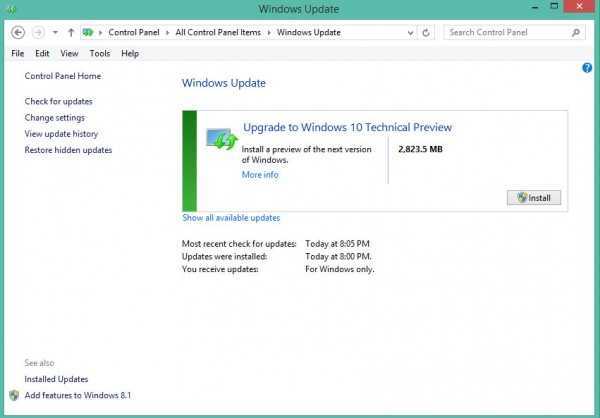Click the Install button

(534, 198)
